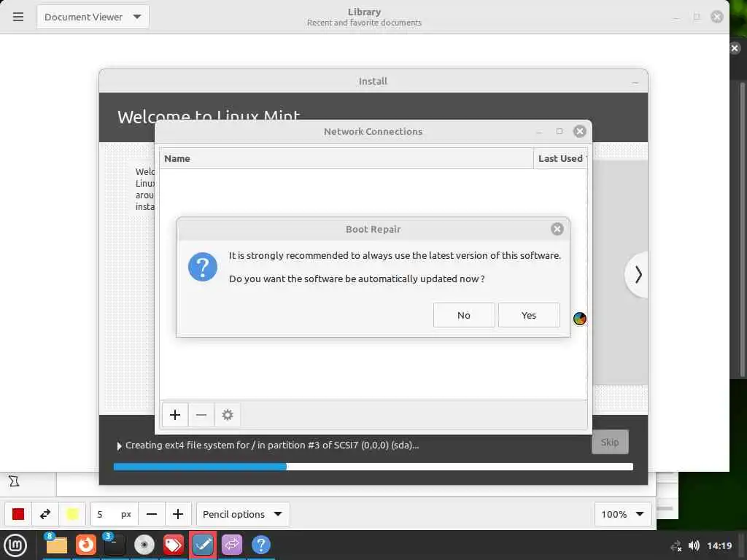Open the 100% zoom dropdown
Viewport: 747px width, 560px height.
[622, 514]
